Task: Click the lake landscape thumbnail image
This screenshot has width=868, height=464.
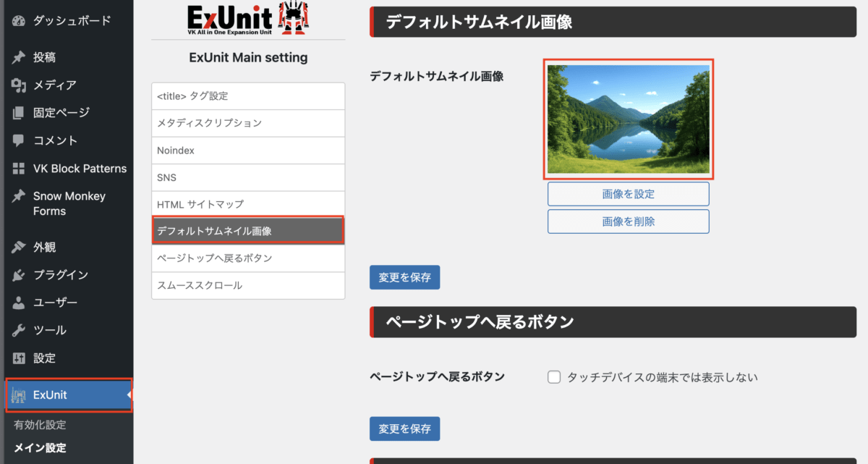Action: 628,119
